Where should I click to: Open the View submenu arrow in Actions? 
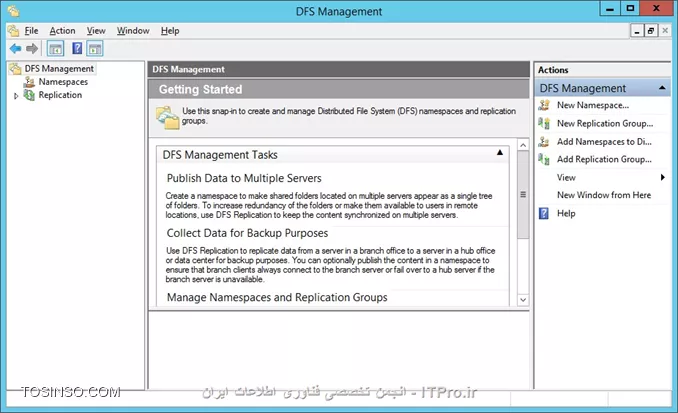click(662, 177)
